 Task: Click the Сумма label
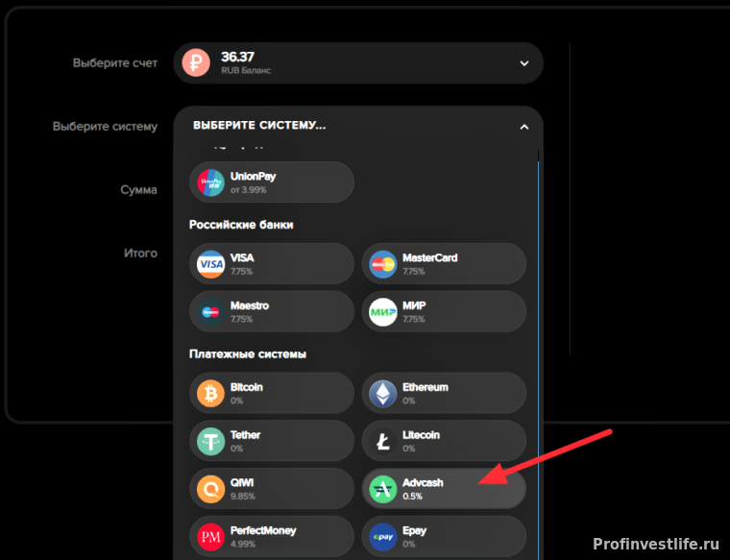coord(138,190)
